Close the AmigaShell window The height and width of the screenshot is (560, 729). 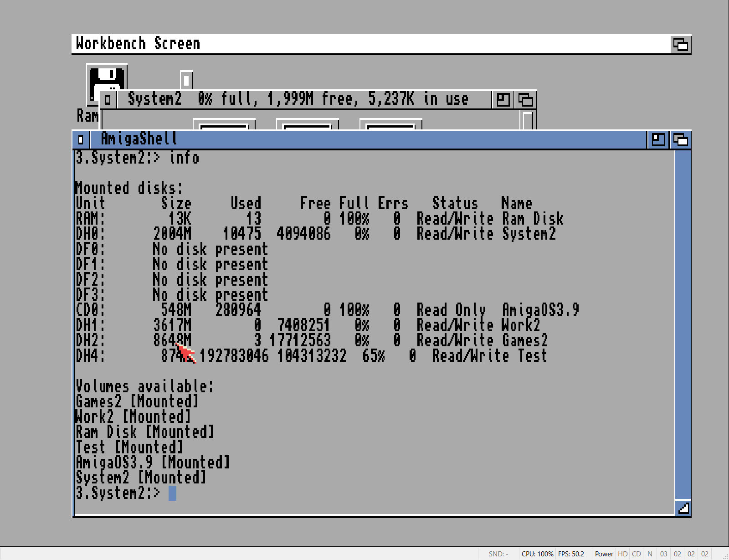pos(81,139)
